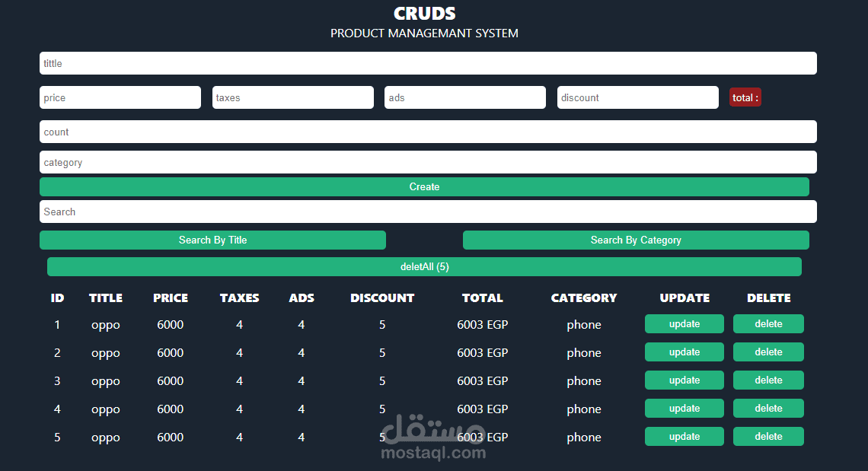Click Search By Category button
This screenshot has height=471, width=868.
point(636,240)
